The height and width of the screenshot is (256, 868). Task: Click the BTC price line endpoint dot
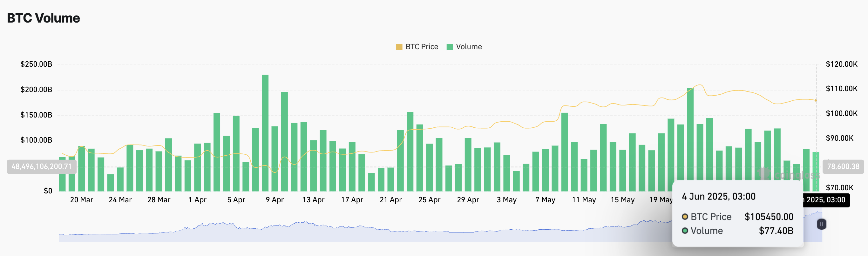816,100
